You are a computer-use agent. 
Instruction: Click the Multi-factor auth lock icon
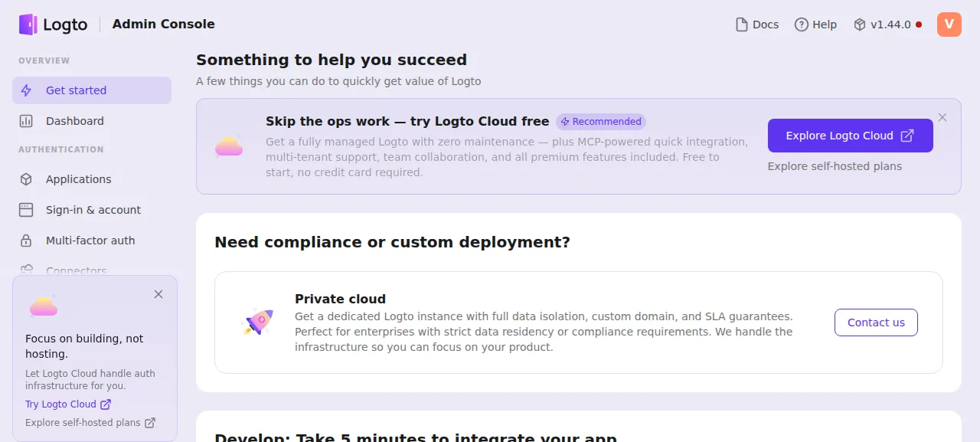(26, 241)
